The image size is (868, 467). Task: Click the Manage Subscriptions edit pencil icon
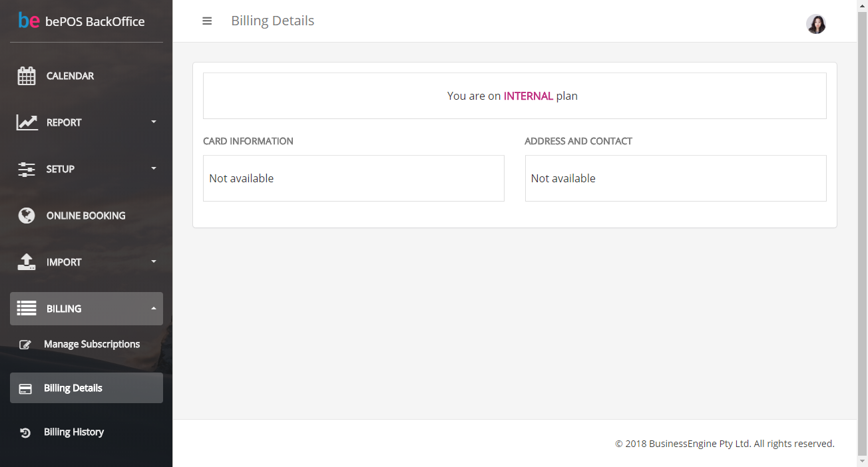click(25, 345)
